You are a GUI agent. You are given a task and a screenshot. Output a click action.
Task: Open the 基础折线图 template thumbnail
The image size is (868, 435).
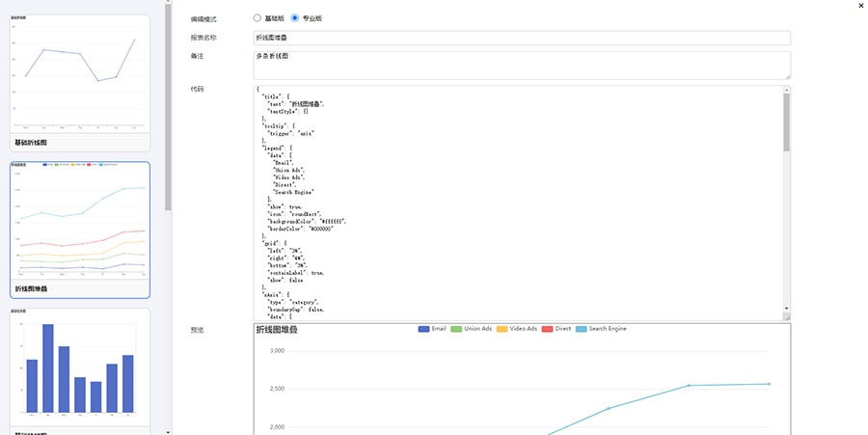[80, 83]
